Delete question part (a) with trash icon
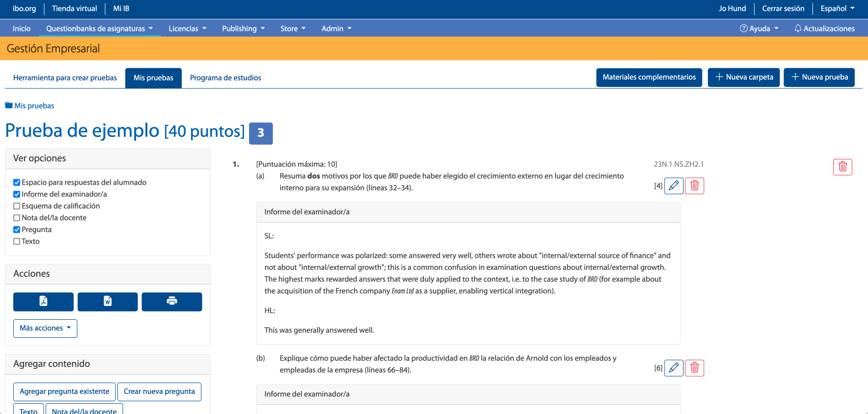This screenshot has height=414, width=868. (694, 186)
